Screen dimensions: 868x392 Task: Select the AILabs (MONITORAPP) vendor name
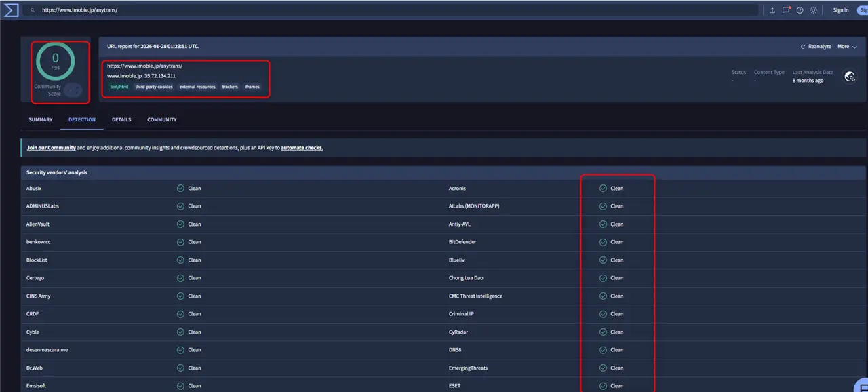click(x=474, y=206)
